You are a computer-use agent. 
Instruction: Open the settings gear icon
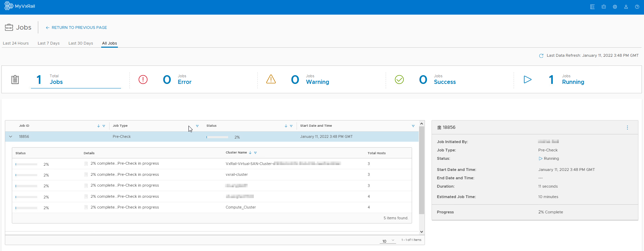pos(615,7)
